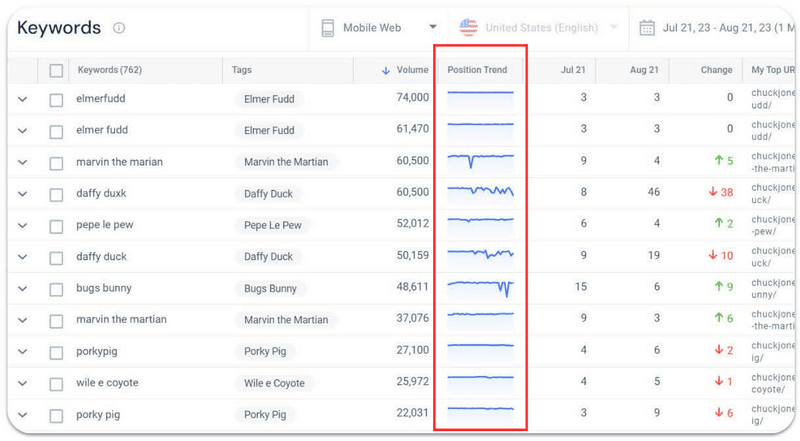The image size is (800, 441).
Task: Sort by Keywords (762) column header
Action: point(110,70)
